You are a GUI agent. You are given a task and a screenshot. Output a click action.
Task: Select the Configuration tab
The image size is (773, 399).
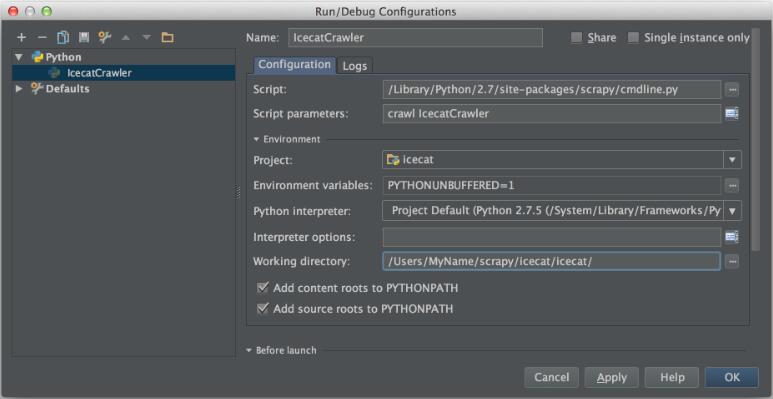point(294,65)
